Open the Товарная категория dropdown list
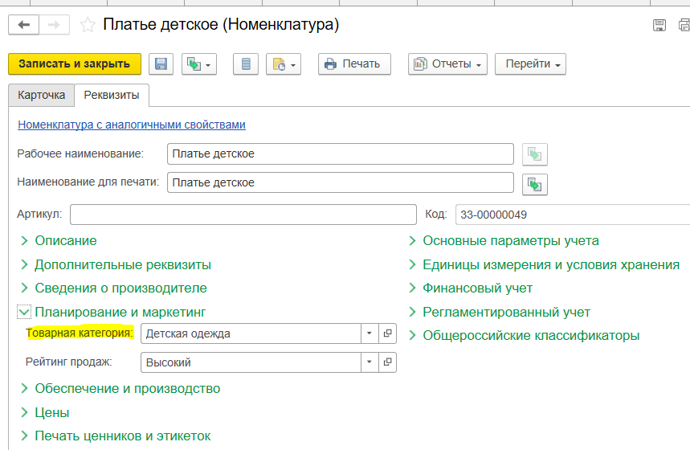The width and height of the screenshot is (690, 450). tap(369, 334)
